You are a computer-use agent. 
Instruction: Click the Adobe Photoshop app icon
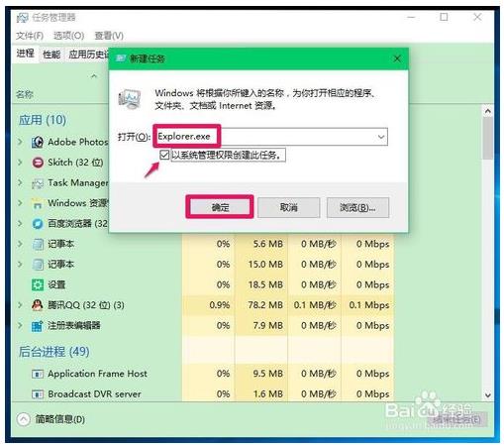(38, 142)
